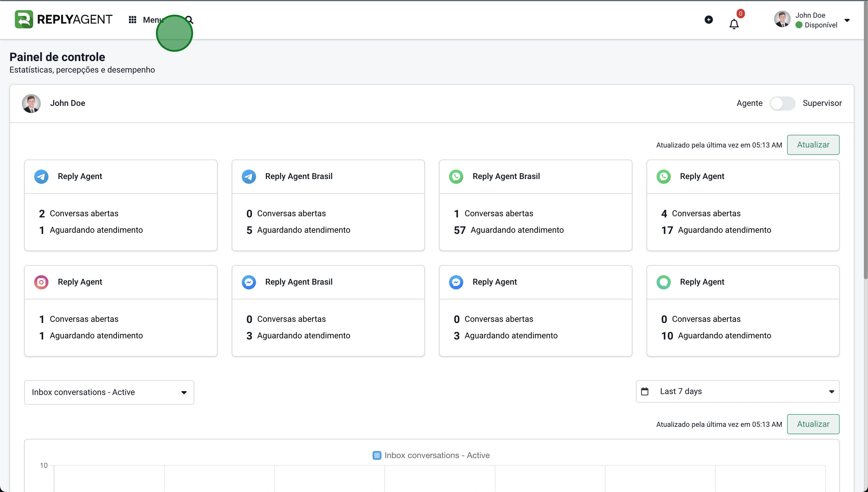The width and height of the screenshot is (868, 492).
Task: Click green chat bubble icon of Reply Agent card
Action: click(x=664, y=282)
